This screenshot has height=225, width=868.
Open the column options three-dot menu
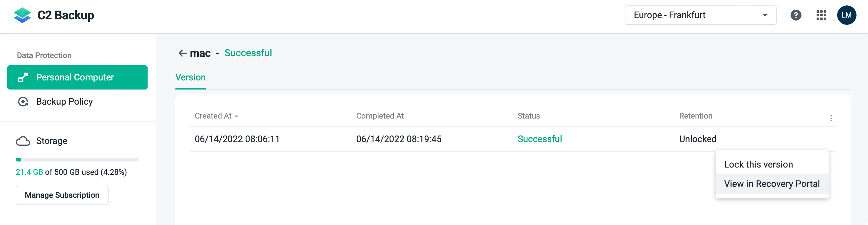(x=830, y=118)
